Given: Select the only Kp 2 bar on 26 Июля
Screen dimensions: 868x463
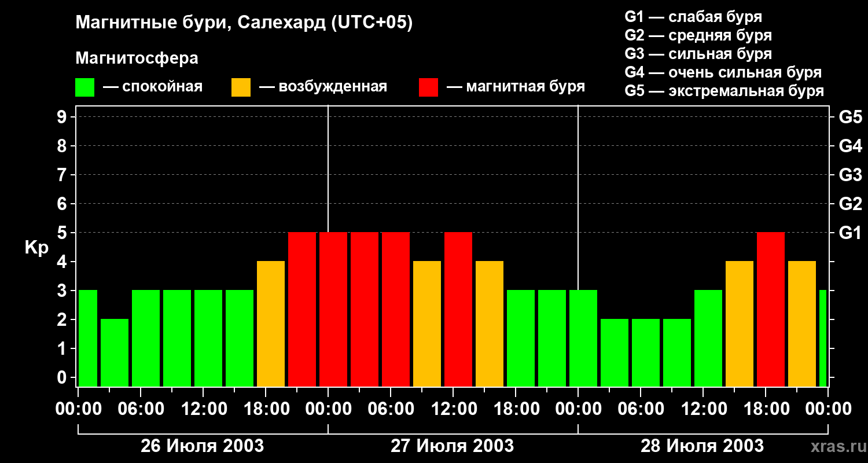Looking at the screenshot, I should pyautogui.click(x=115, y=352).
